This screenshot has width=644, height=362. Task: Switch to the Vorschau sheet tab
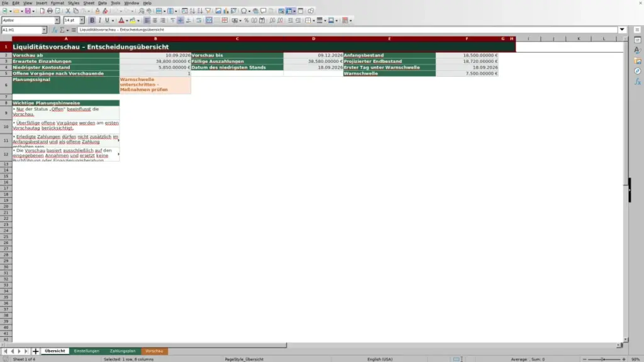point(154,351)
